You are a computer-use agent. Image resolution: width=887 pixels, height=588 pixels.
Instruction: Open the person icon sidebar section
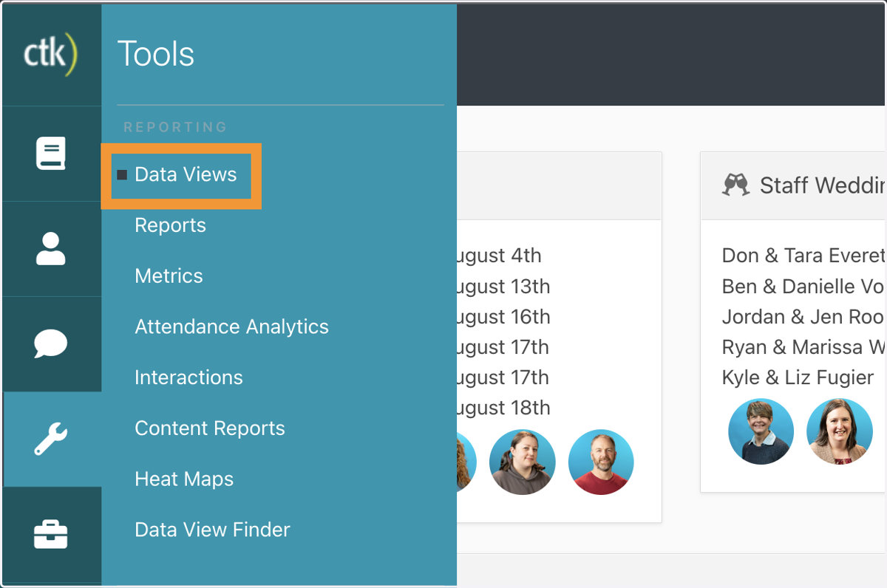pos(51,249)
